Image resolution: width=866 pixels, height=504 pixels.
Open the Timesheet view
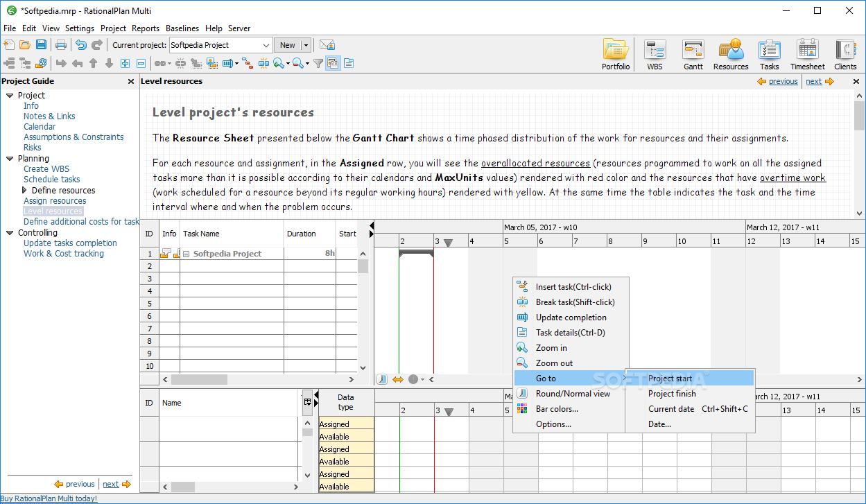click(x=808, y=55)
